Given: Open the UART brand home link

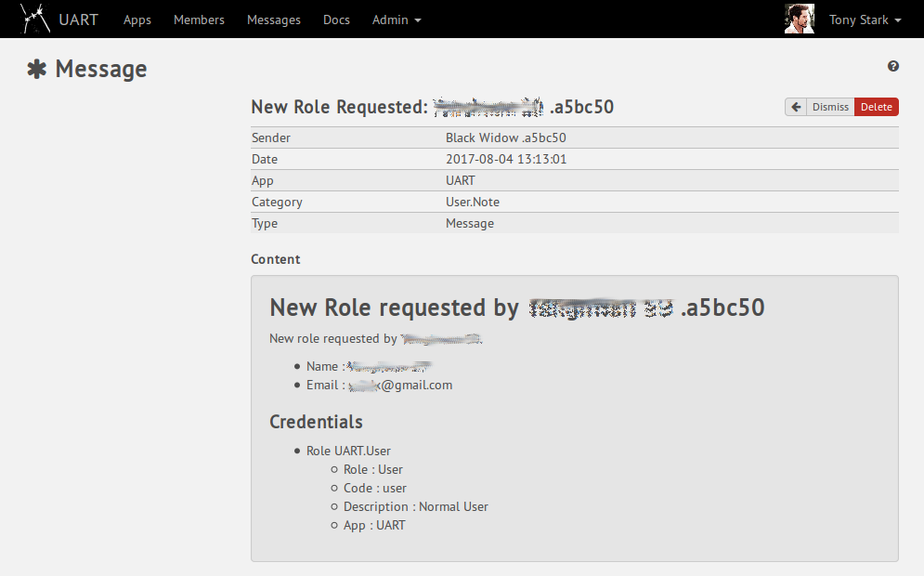Looking at the screenshot, I should [x=78, y=20].
